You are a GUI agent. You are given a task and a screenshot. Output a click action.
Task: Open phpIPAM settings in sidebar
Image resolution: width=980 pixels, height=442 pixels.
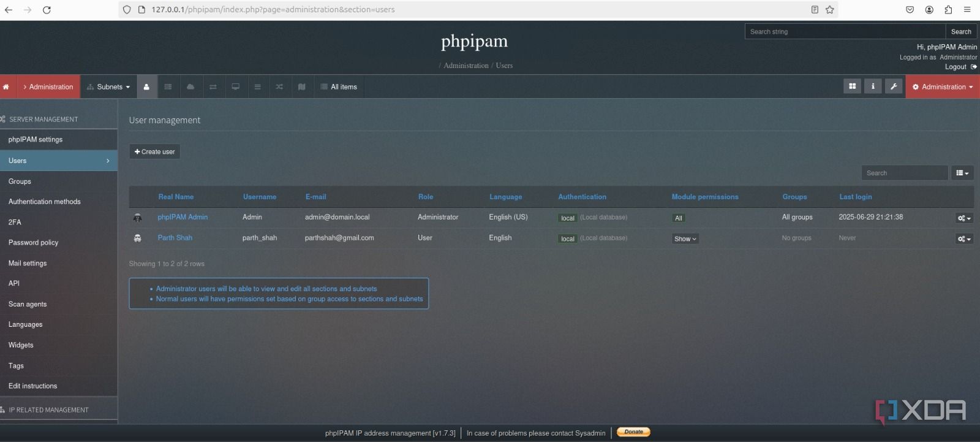[x=59, y=140]
